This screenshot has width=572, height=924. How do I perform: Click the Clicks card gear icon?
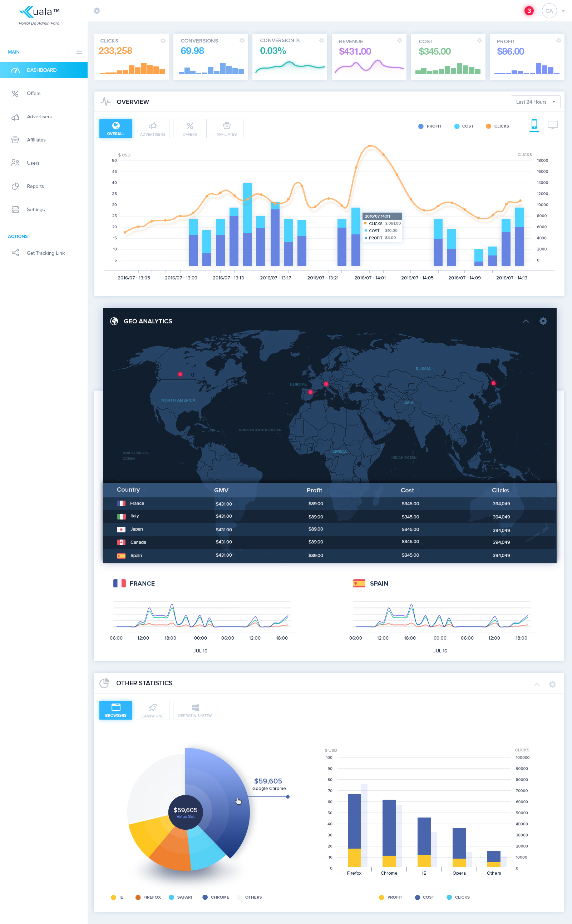(163, 41)
